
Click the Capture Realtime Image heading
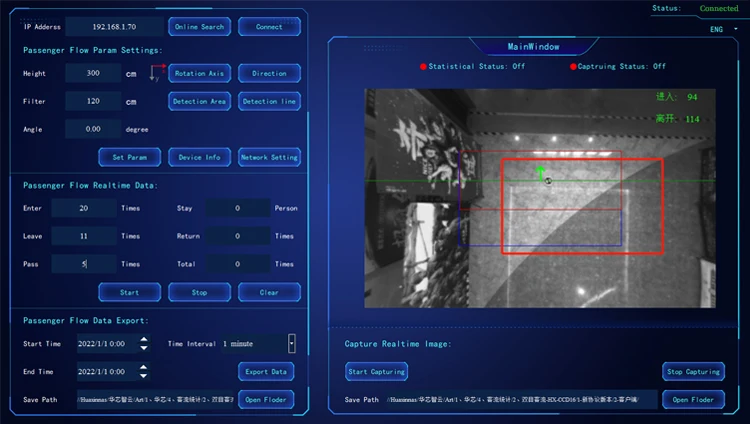pyautogui.click(x=397, y=344)
